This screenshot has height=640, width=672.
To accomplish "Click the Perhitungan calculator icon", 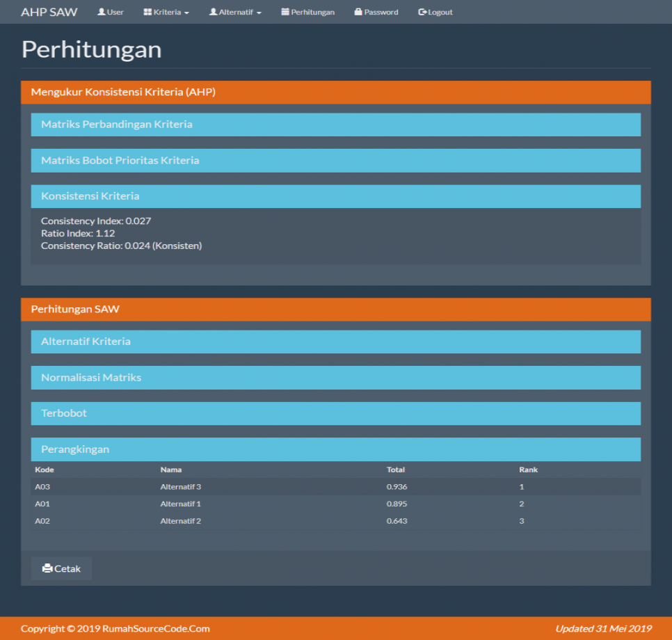I will point(285,11).
